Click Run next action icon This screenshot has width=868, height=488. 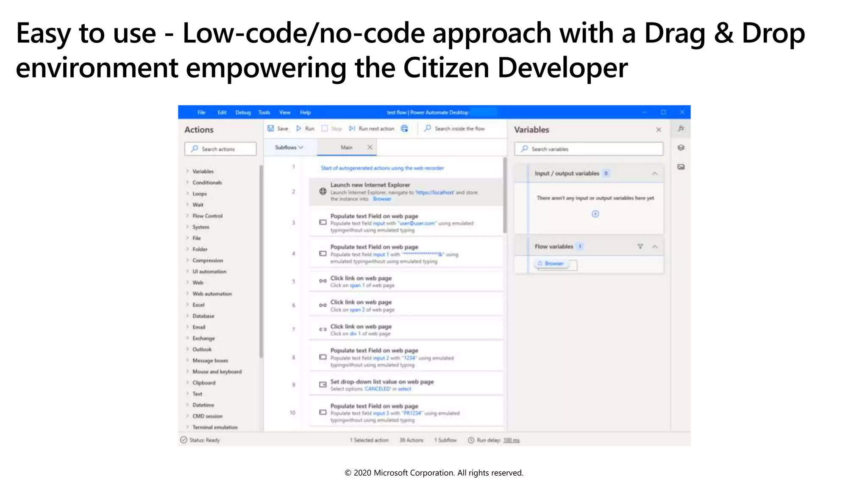[352, 128]
